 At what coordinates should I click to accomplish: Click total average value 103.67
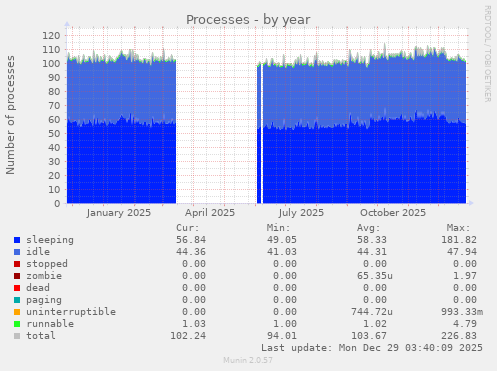coord(369,336)
